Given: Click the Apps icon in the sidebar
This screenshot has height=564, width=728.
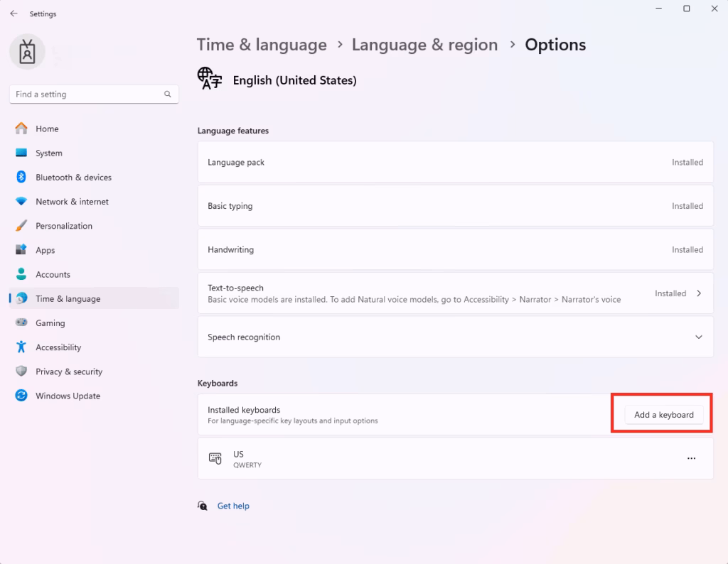Looking at the screenshot, I should [21, 249].
